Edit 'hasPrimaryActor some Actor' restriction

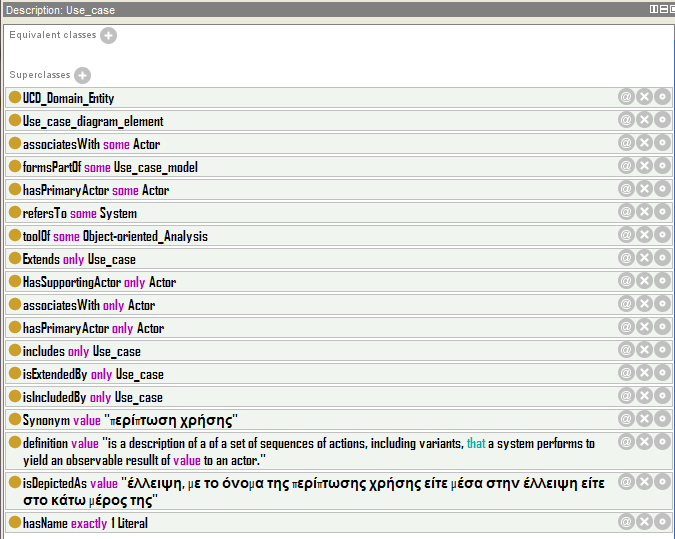click(663, 189)
